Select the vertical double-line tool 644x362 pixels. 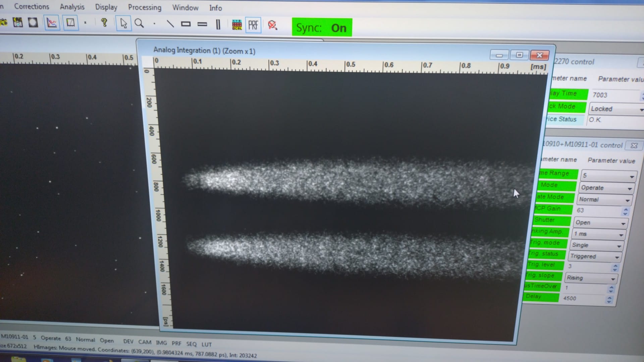(218, 24)
